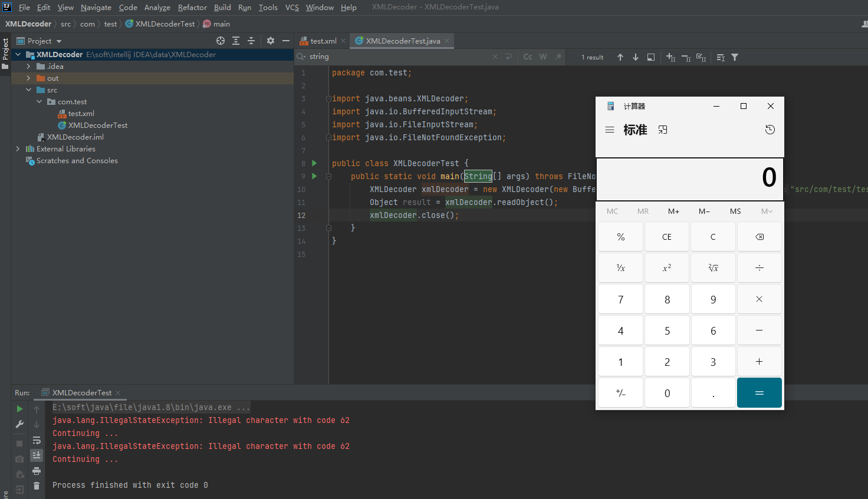Open the Refactor menu
The image size is (868, 499).
click(x=192, y=7)
